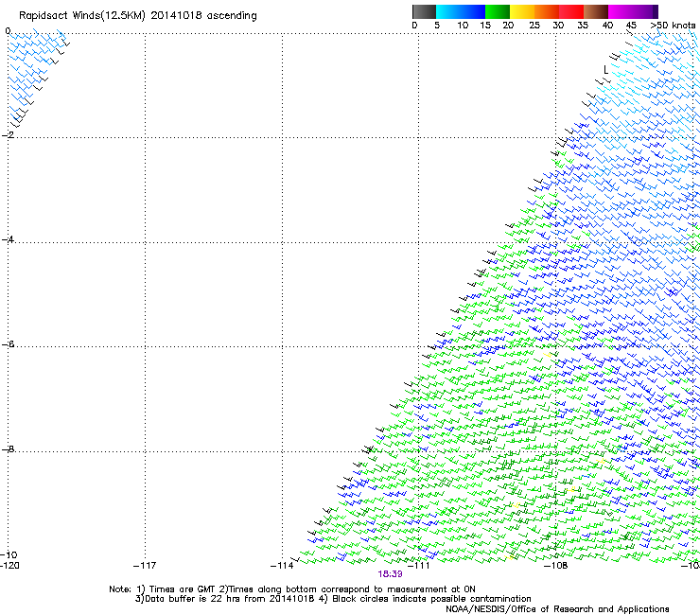Click the Rapidscat Winds(12.5KM) title text

pyautogui.click(x=82, y=16)
